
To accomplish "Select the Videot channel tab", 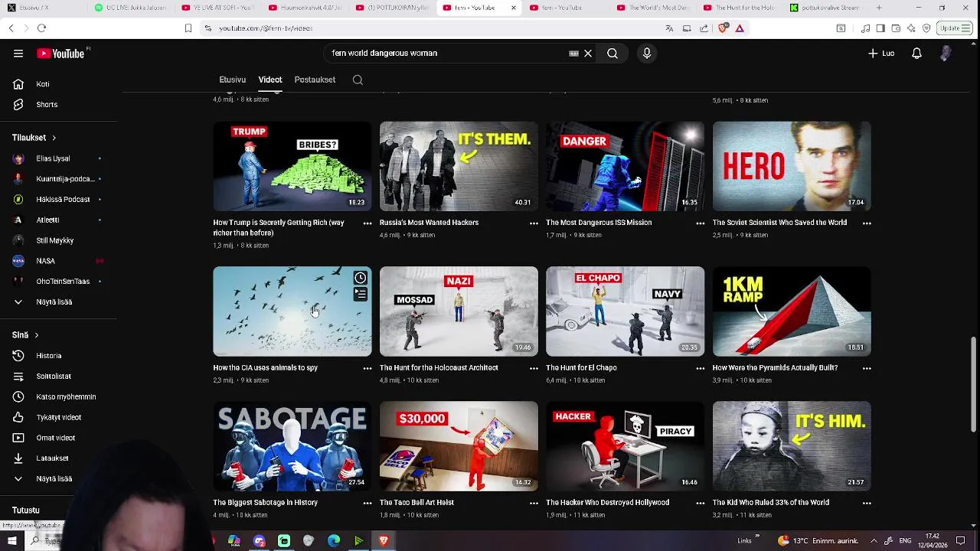I will (x=270, y=80).
